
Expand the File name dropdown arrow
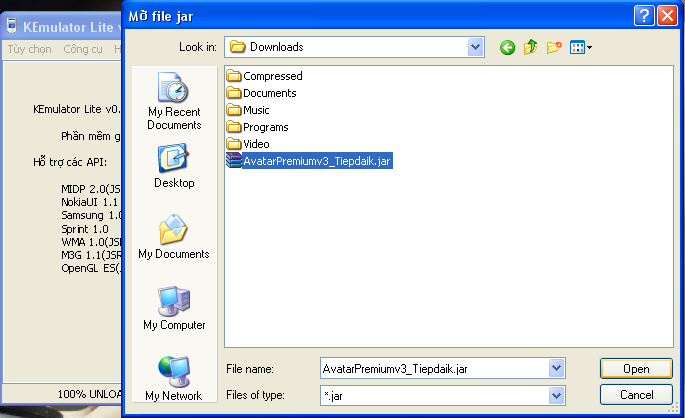pyautogui.click(x=556, y=368)
